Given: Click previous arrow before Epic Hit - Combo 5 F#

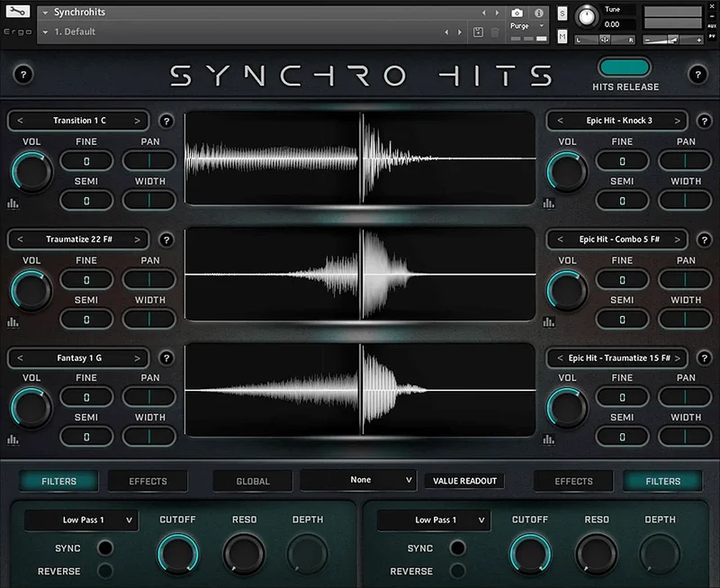Looking at the screenshot, I should tap(560, 240).
